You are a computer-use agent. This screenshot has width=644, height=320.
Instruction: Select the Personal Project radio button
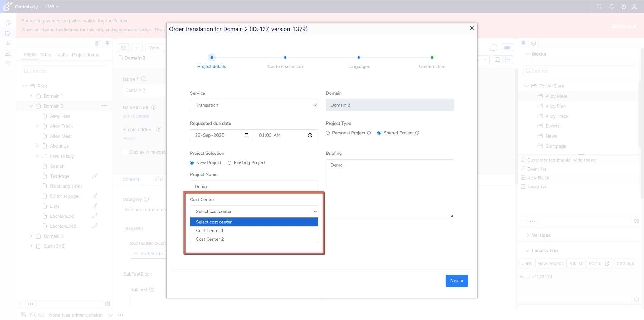(x=328, y=133)
